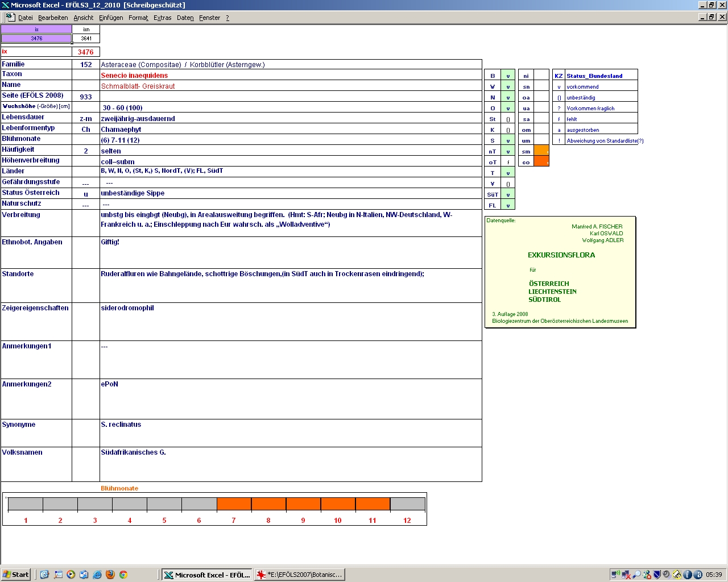Click the magnifier tray icon
The image size is (728, 582).
click(x=636, y=575)
